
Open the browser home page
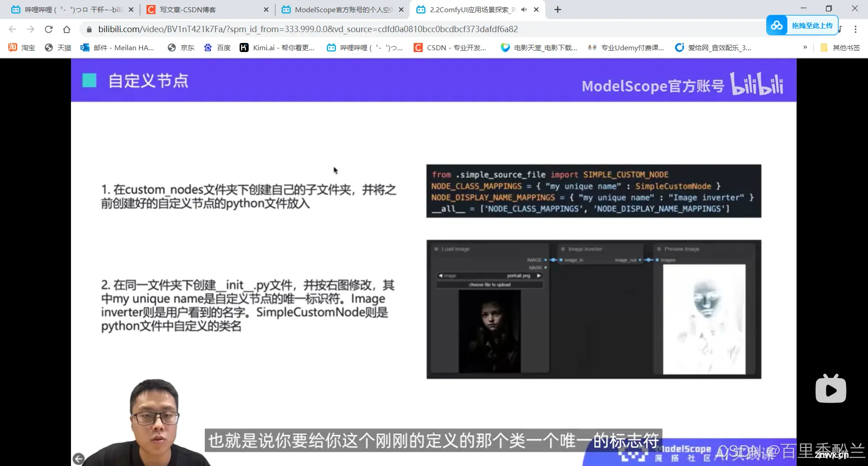(x=66, y=29)
